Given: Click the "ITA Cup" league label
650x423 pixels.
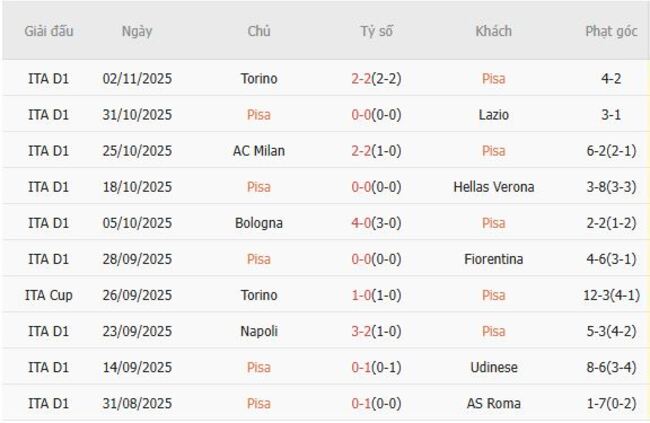Looking at the screenshot, I should click(x=49, y=295).
